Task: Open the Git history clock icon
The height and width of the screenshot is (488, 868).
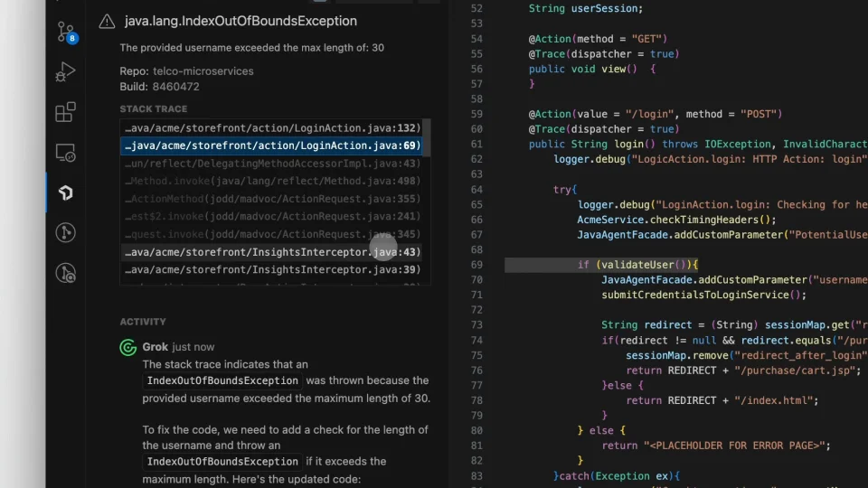Action: pos(65,273)
